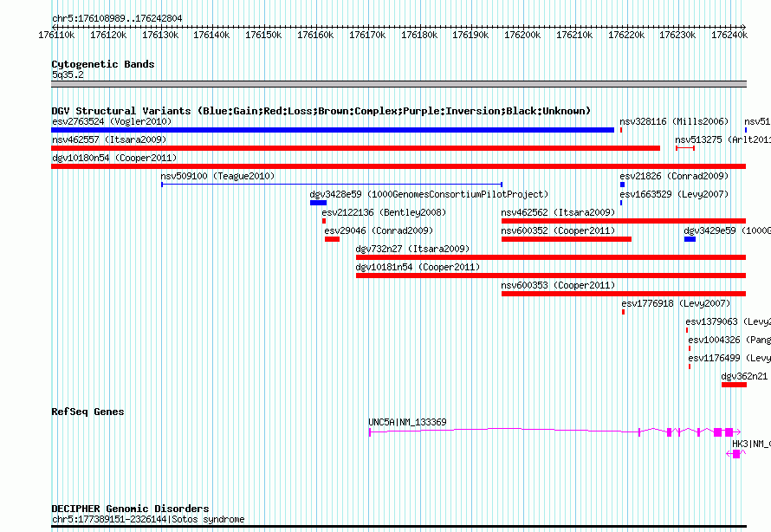
Task: Click the HK3 gene label
Action: [x=751, y=444]
